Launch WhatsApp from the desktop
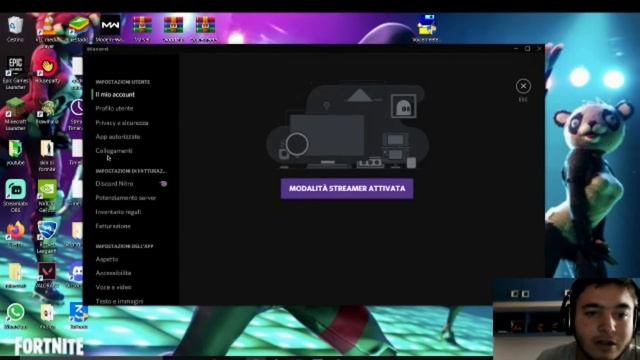 click(x=15, y=316)
